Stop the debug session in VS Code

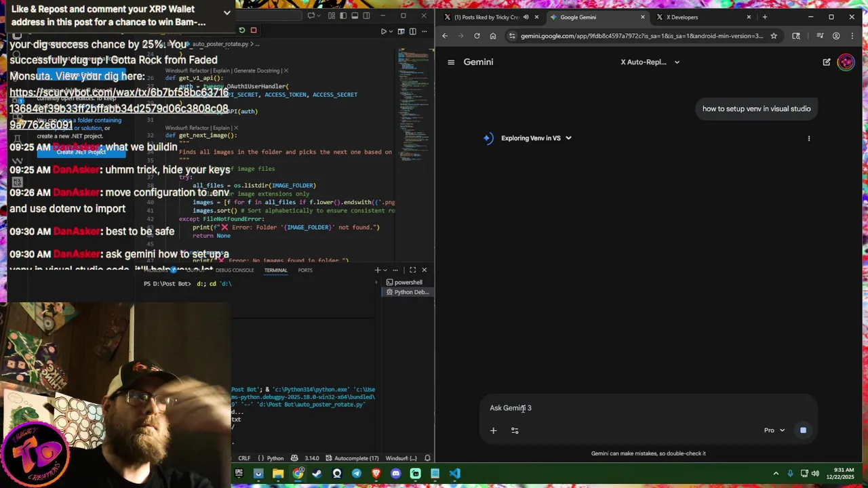254,30
